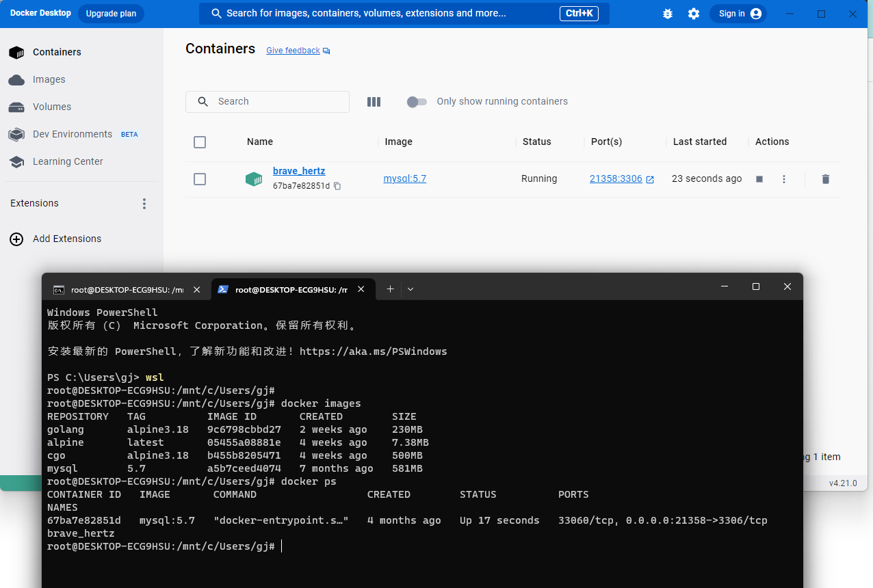Click the Volumes drive icon in sidebar
Screen dimensions: 873x588
click(x=16, y=107)
